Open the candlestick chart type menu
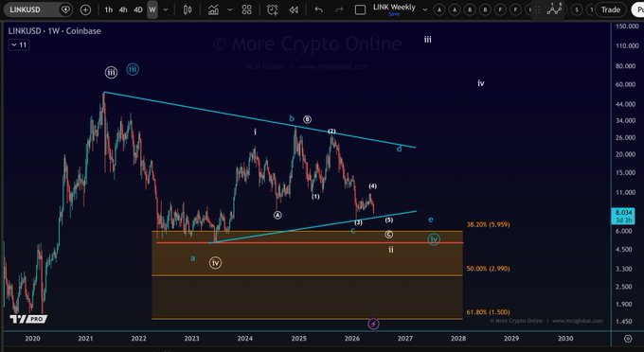 click(x=188, y=9)
